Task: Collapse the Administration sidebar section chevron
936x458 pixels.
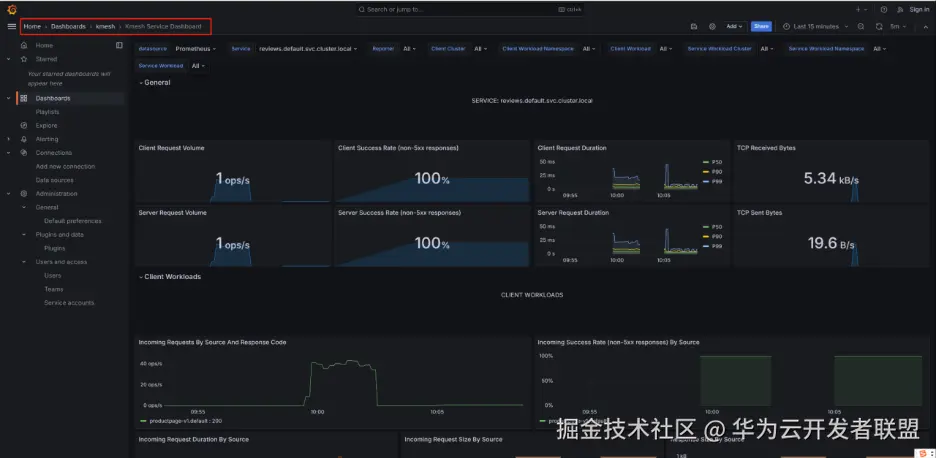Action: (x=8, y=193)
